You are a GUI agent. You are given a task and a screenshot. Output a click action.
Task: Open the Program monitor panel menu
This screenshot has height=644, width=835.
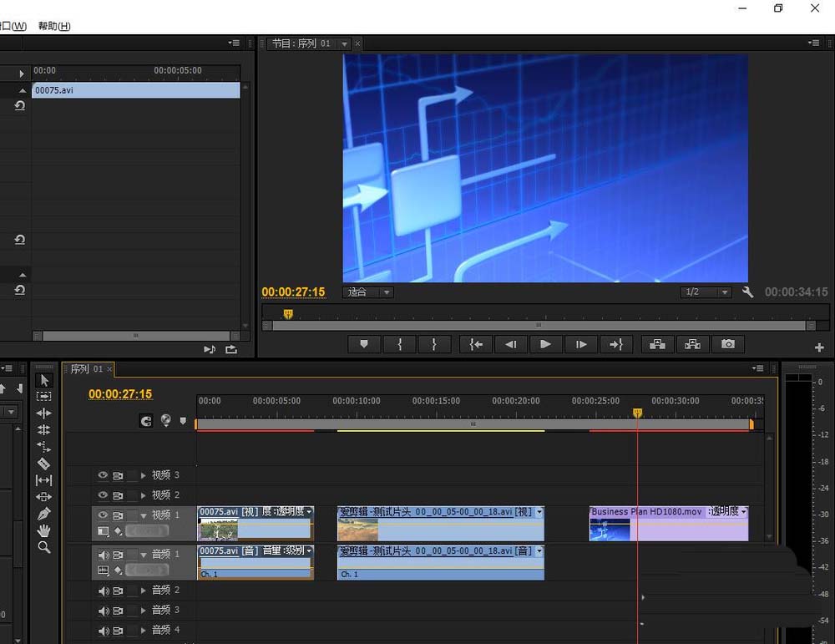(x=813, y=43)
